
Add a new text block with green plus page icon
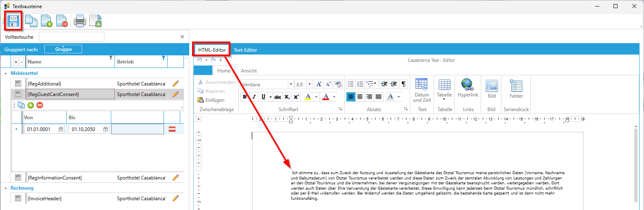(x=46, y=21)
